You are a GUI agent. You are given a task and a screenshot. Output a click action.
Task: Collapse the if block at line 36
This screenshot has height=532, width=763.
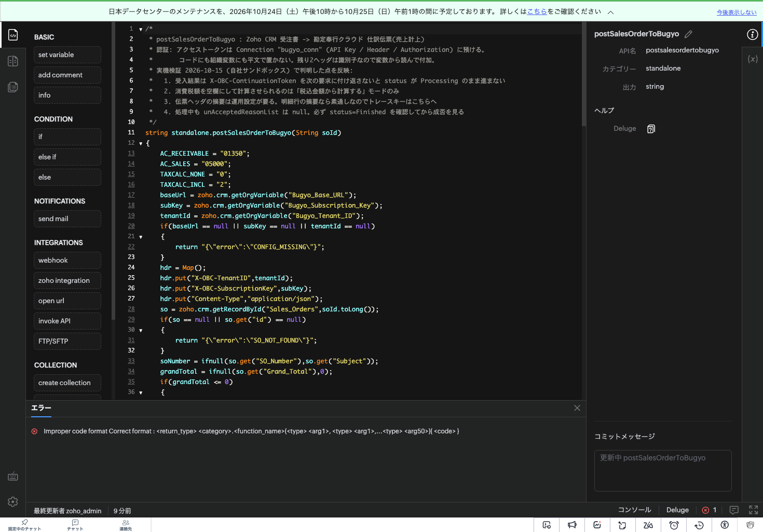click(x=141, y=393)
